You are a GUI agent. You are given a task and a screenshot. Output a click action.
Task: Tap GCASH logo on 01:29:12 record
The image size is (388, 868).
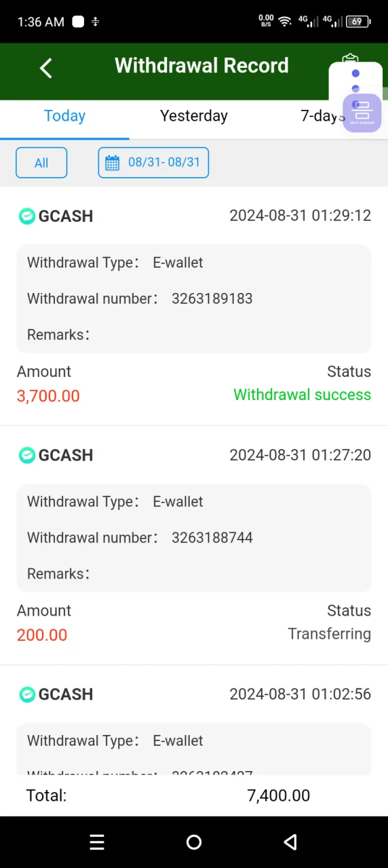pos(26,216)
